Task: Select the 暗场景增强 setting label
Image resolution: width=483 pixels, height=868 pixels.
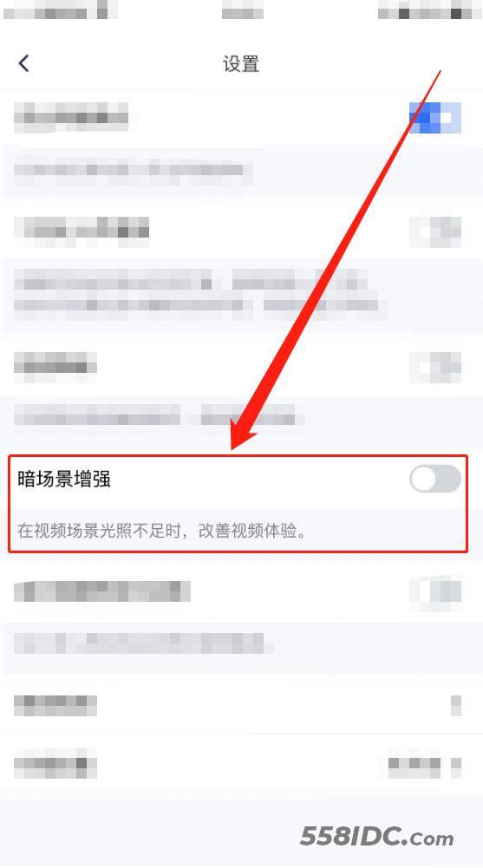Action: (64, 479)
